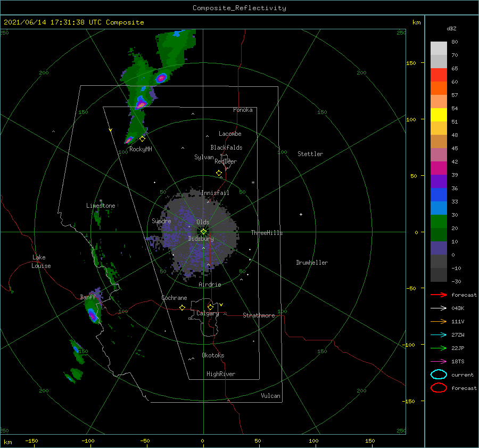
Task: Click the Sundre label
Action: pos(161,221)
